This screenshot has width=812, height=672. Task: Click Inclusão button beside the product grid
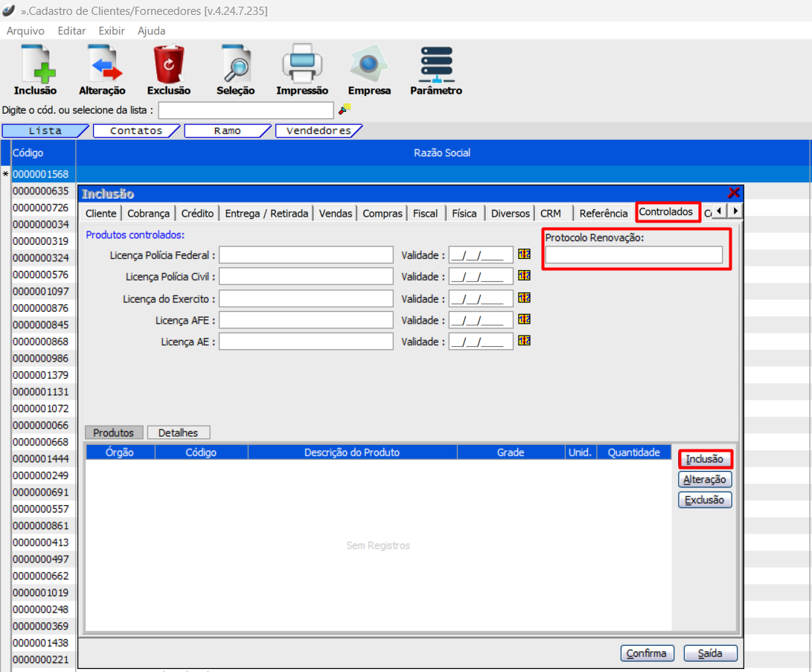coord(705,459)
